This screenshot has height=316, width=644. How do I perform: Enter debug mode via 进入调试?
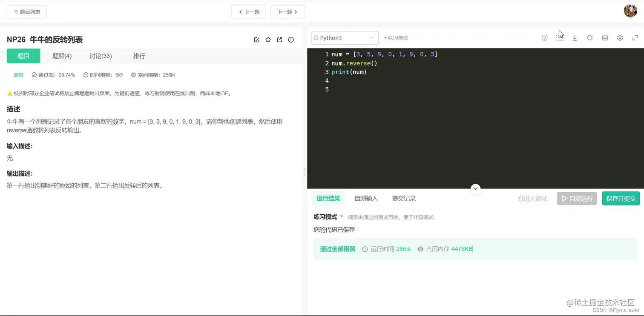point(532,198)
